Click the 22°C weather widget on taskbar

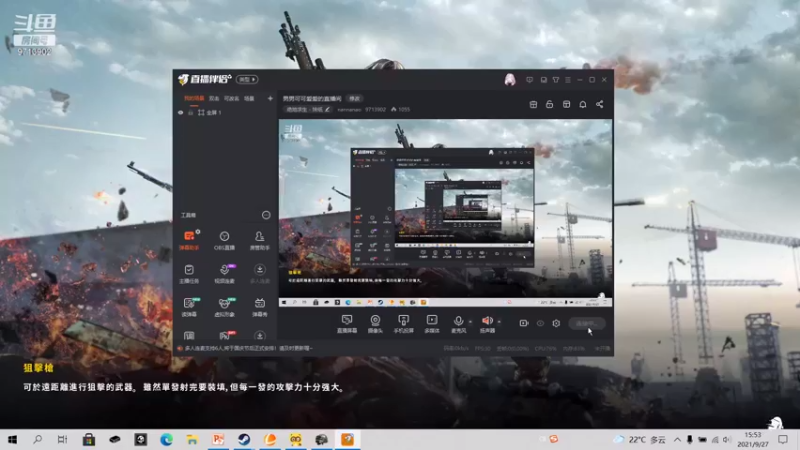[640, 439]
